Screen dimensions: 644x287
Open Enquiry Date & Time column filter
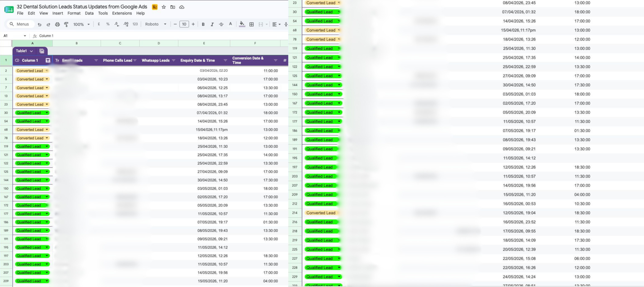[225, 60]
